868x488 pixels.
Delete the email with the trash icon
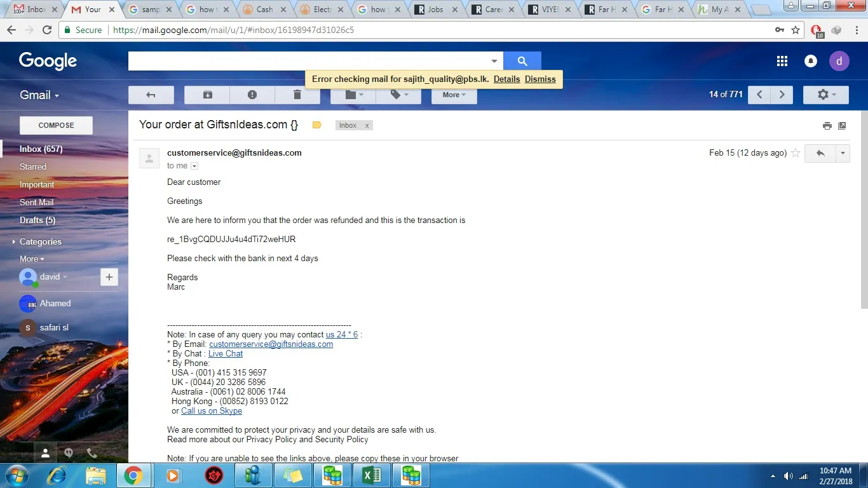[x=297, y=95]
